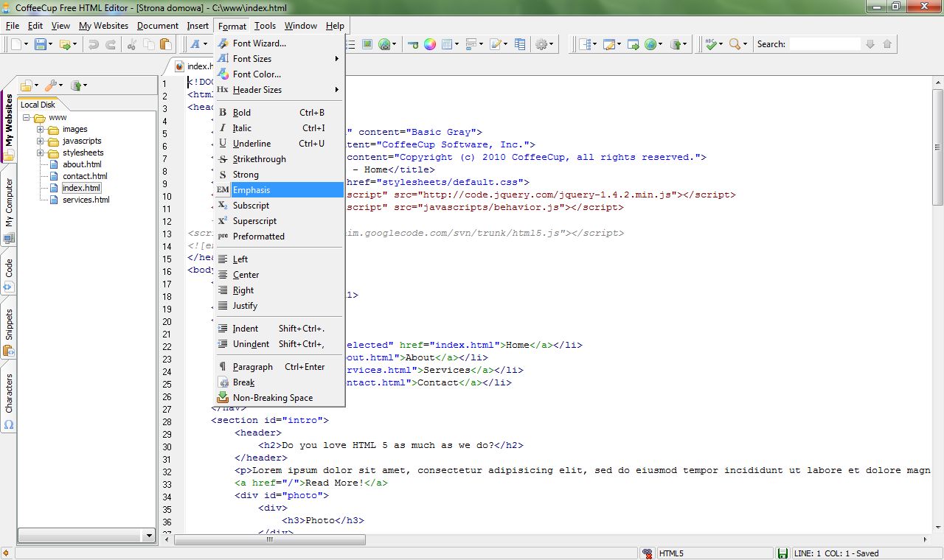Open dropdown arrow next to Save icon

point(51,44)
